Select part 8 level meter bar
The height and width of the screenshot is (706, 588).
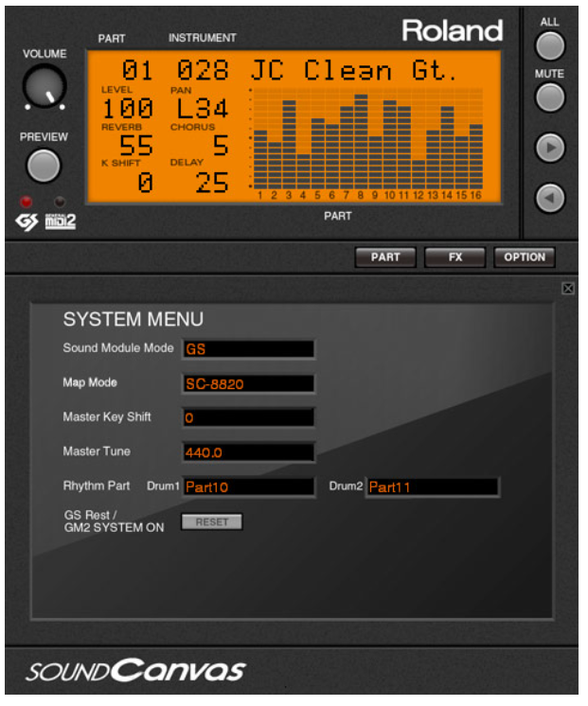pos(362,141)
